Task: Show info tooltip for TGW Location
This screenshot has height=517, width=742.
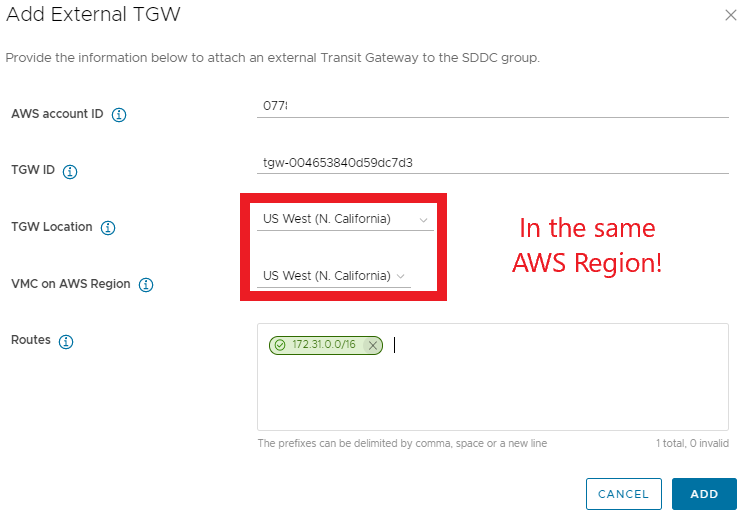Action: point(108,228)
